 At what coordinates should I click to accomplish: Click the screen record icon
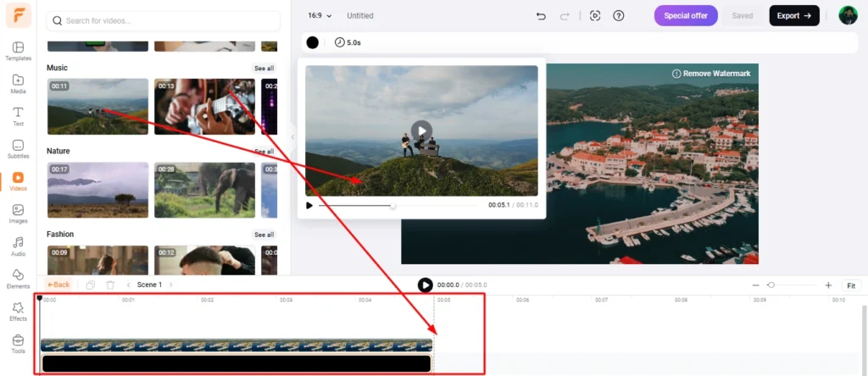tap(595, 15)
